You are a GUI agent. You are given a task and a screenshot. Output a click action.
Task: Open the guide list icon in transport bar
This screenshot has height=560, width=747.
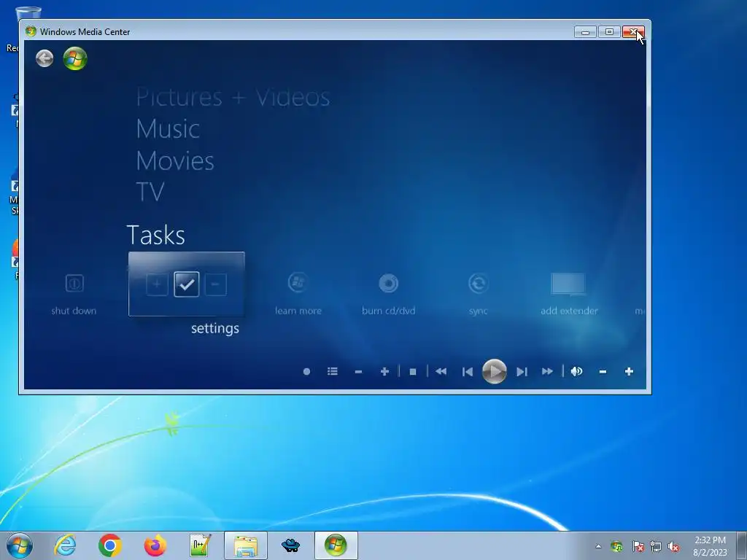pos(333,371)
